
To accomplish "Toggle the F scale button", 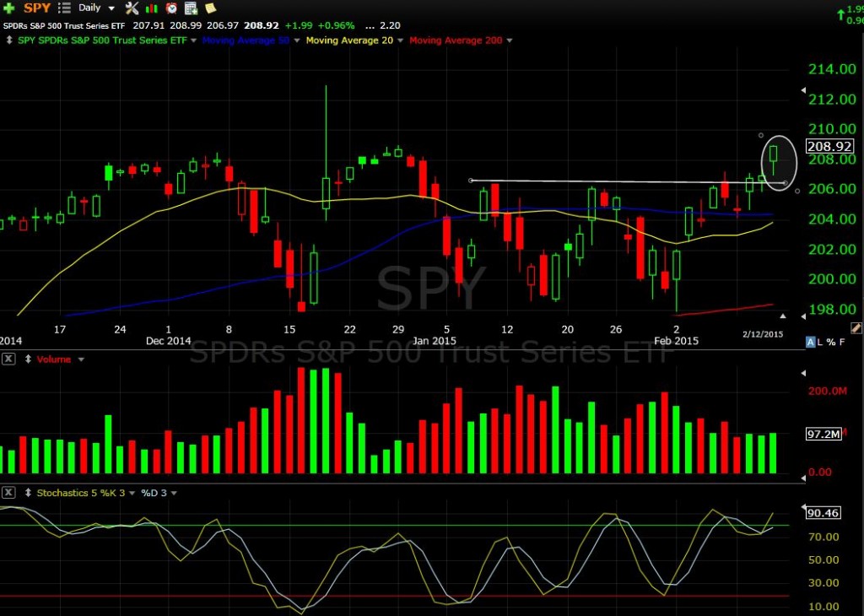I will (841, 342).
